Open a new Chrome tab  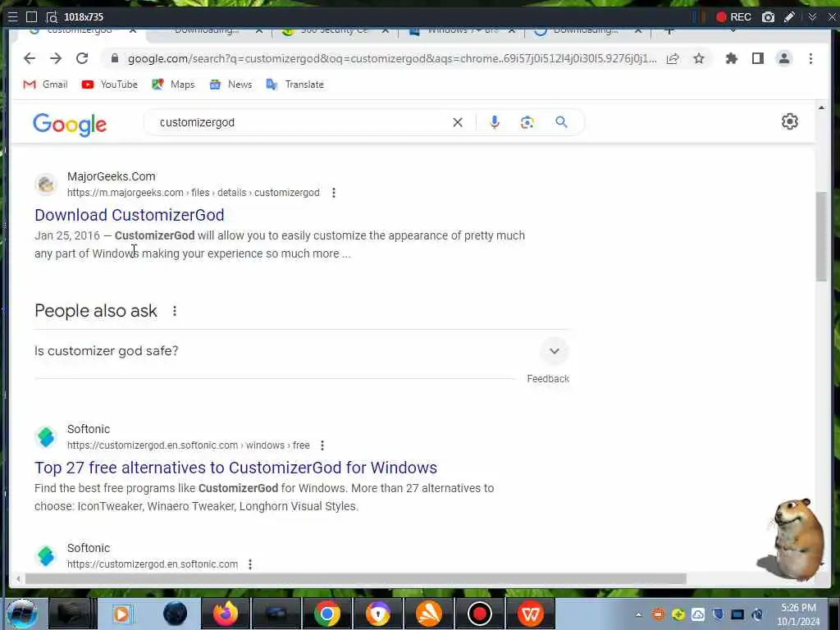point(669,31)
